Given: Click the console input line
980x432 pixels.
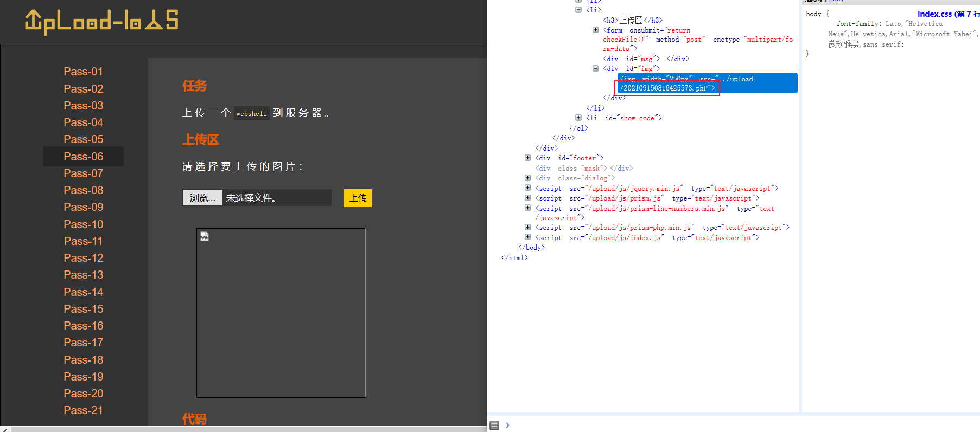Looking at the screenshot, I should click(743, 425).
